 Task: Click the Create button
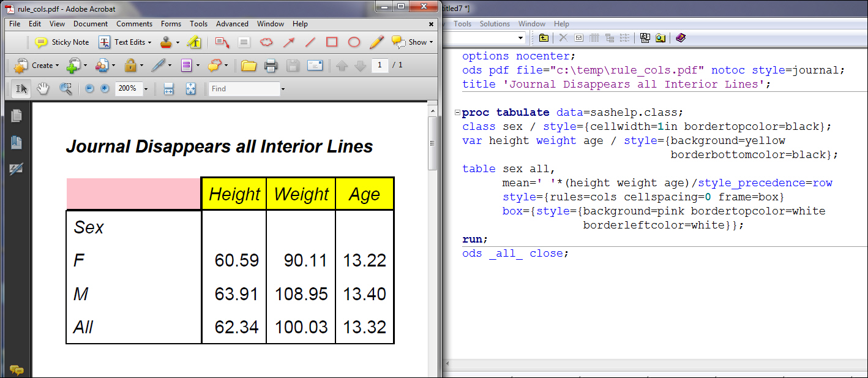(x=37, y=66)
